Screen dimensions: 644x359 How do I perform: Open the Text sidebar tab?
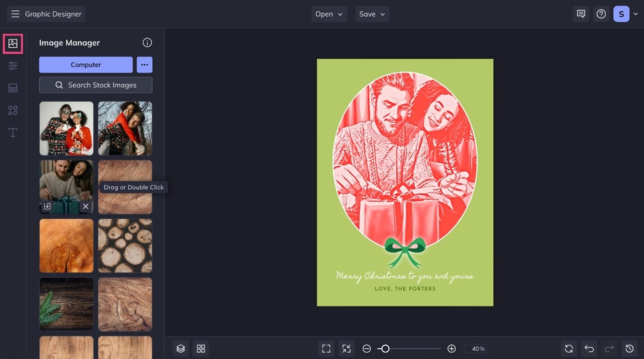(x=13, y=132)
